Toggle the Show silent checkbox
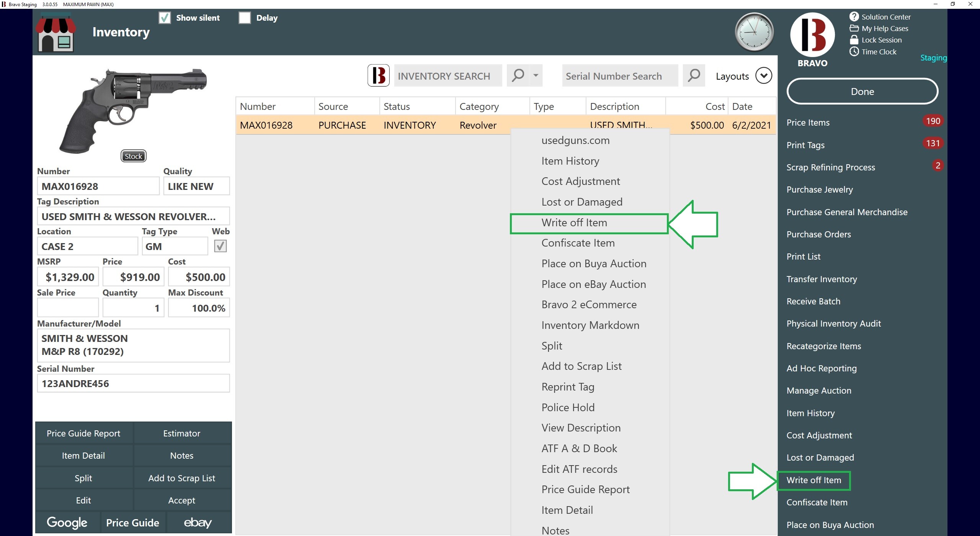This screenshot has height=536, width=980. tap(165, 18)
